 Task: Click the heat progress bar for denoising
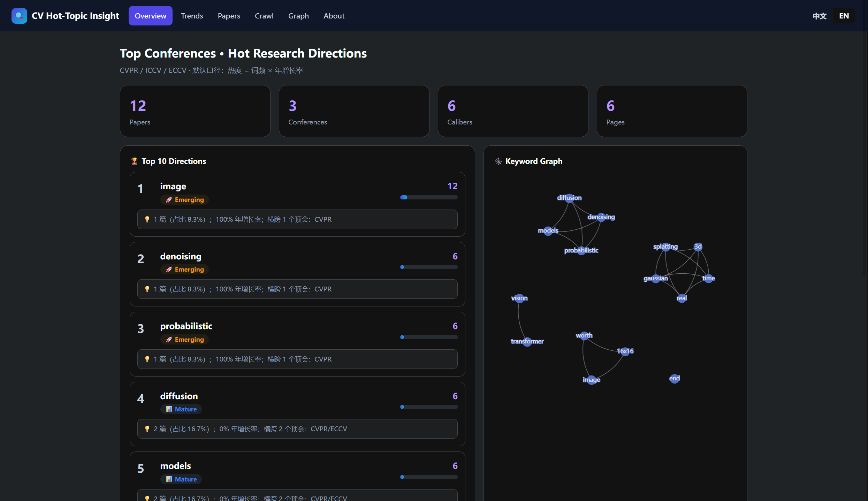pos(429,267)
